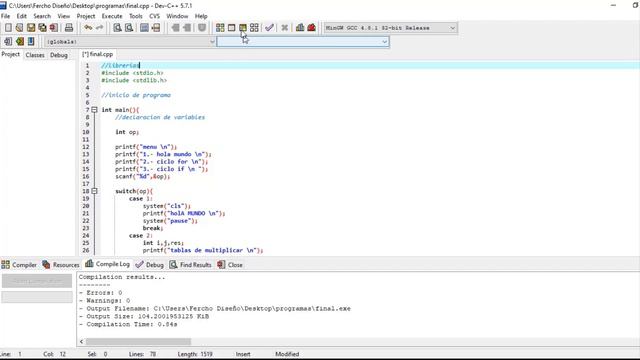Click the Redo toolbar icon
This screenshot has height=360, width=640.
coord(99,28)
